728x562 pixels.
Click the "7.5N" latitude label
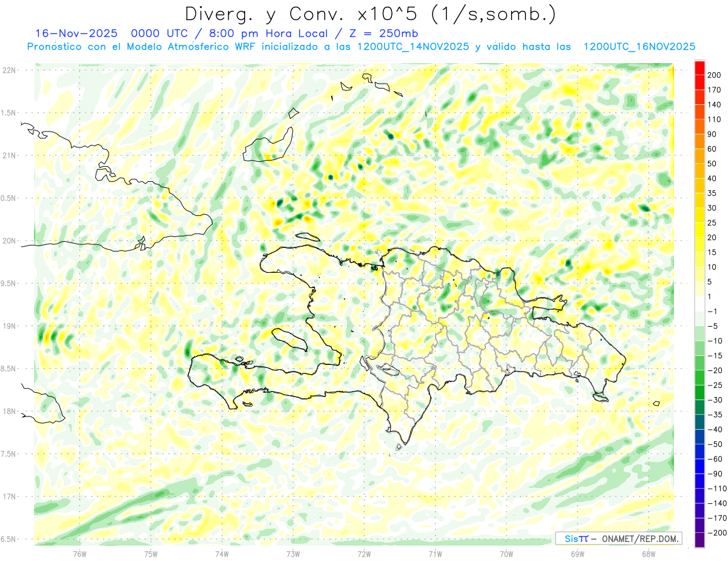pos(9,453)
